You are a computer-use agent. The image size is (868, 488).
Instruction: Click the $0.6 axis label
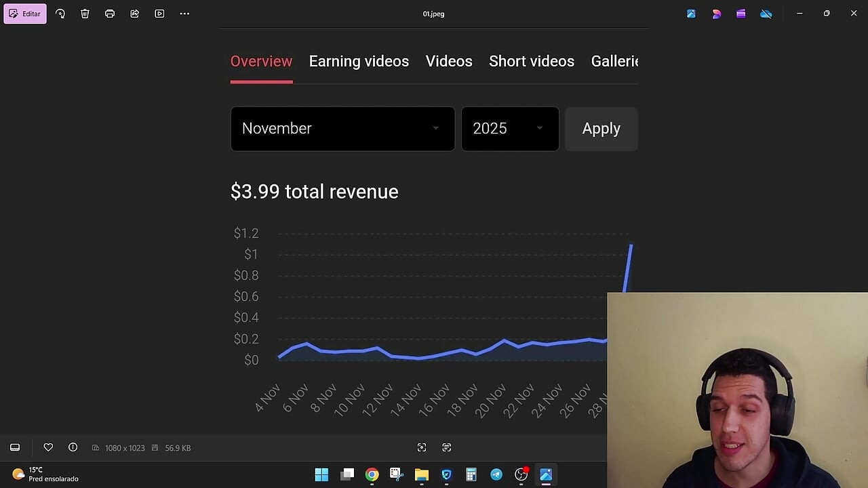(246, 297)
